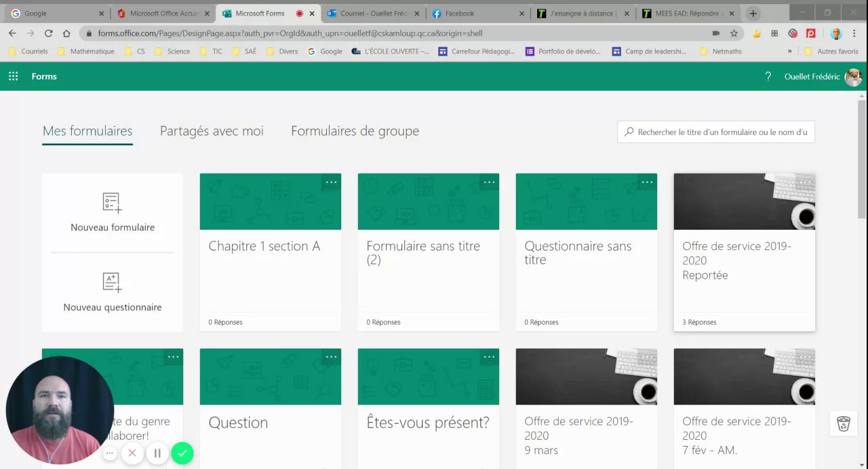
Task: Open options menu for Questionnaire sans titre
Action: pos(647,182)
